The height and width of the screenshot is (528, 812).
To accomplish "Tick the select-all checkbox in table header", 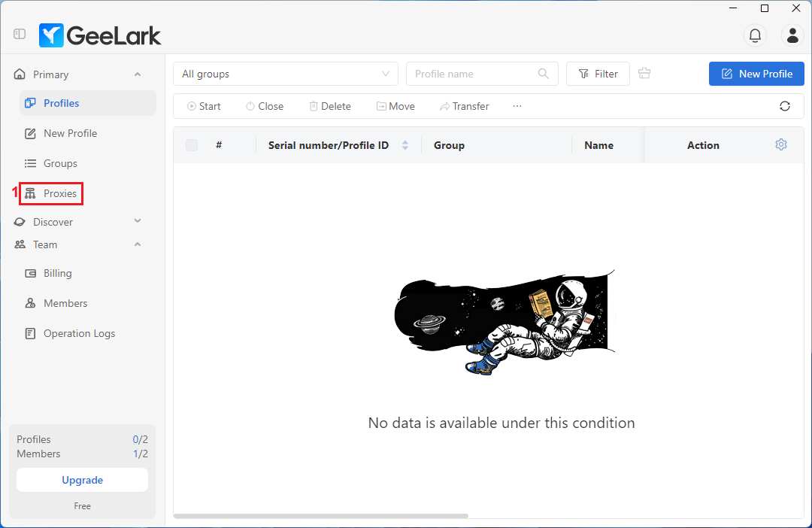I will [x=192, y=145].
